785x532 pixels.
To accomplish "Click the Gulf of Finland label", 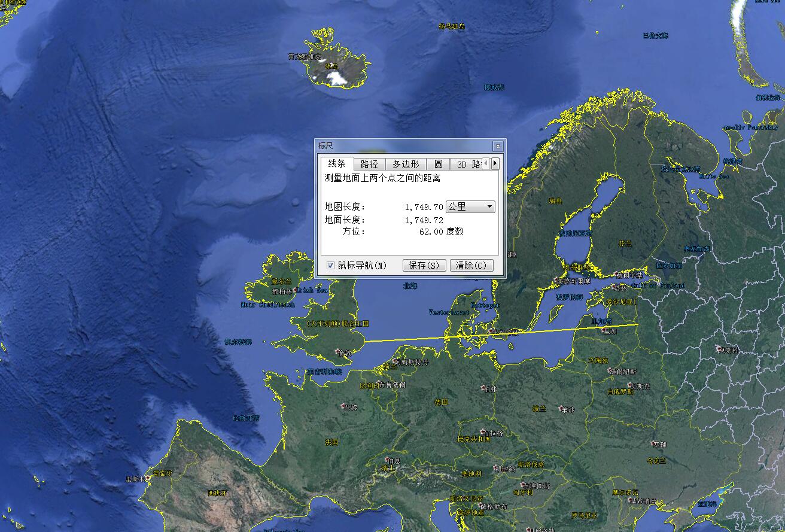I will [x=658, y=285].
